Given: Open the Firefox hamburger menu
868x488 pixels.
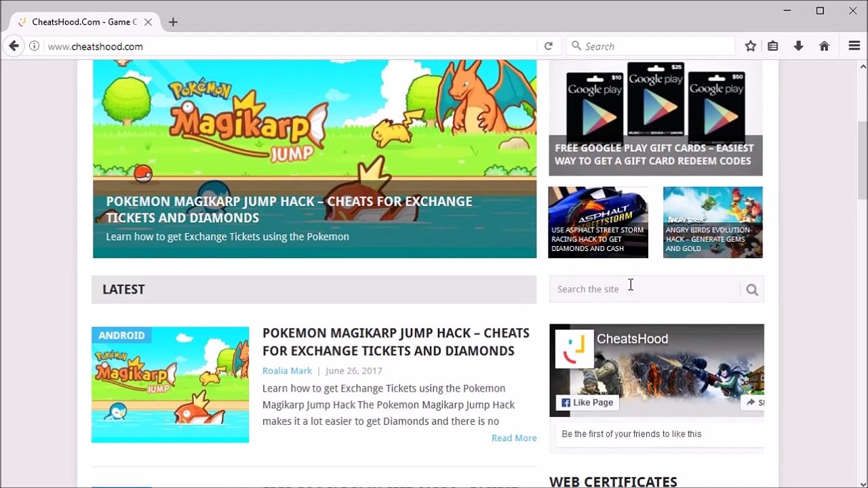Looking at the screenshot, I should point(854,46).
